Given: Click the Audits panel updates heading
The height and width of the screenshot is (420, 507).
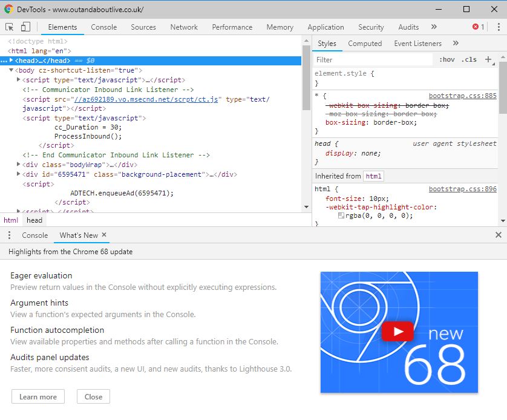Looking at the screenshot, I should 50,357.
